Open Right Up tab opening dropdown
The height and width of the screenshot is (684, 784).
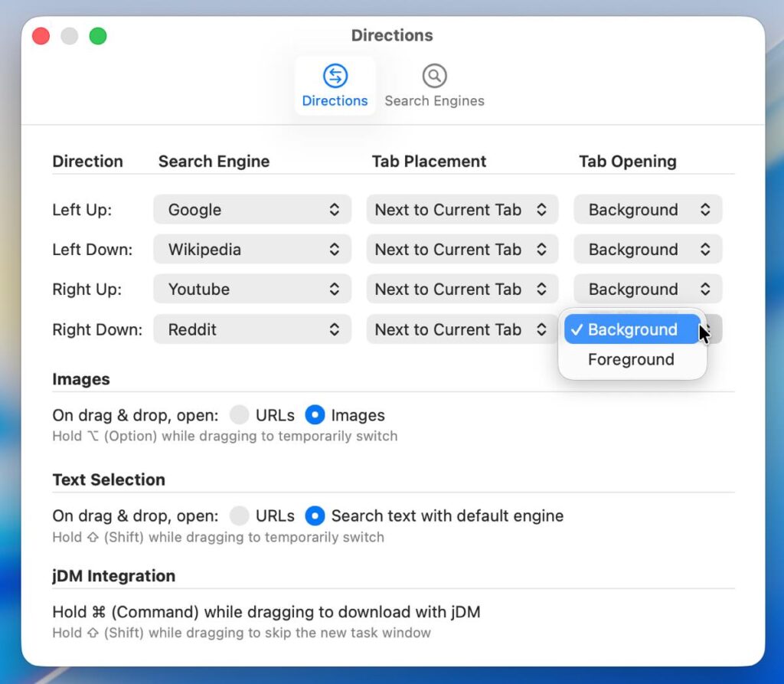click(x=648, y=290)
